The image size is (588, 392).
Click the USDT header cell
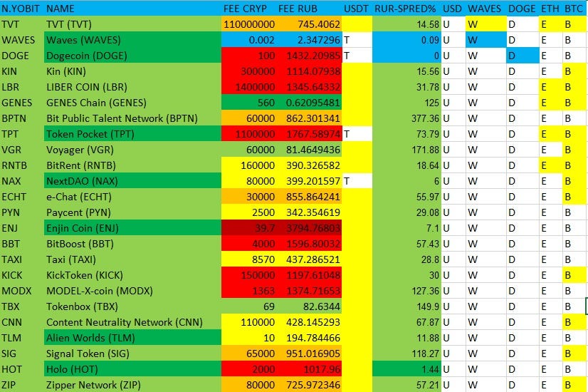click(x=357, y=9)
